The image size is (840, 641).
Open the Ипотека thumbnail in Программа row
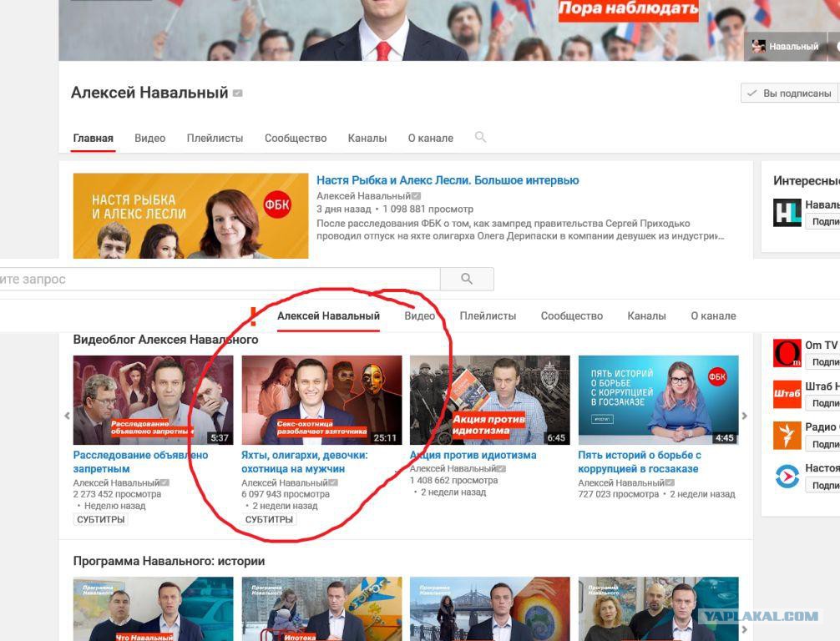coord(321,609)
